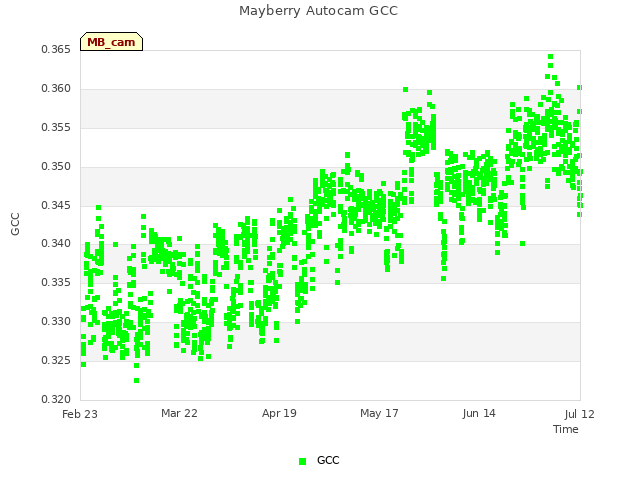
Task: Click the Feb 23 x-axis label
Action: point(80,414)
